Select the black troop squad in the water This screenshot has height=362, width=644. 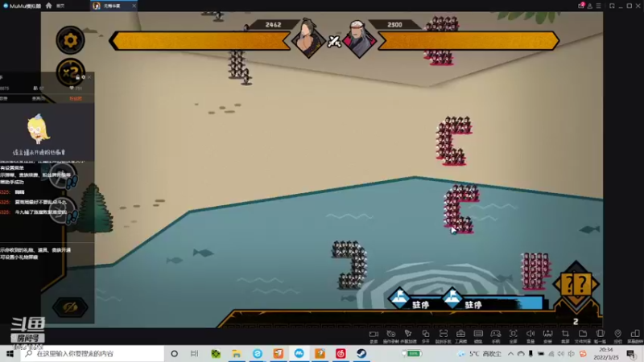[x=349, y=265]
